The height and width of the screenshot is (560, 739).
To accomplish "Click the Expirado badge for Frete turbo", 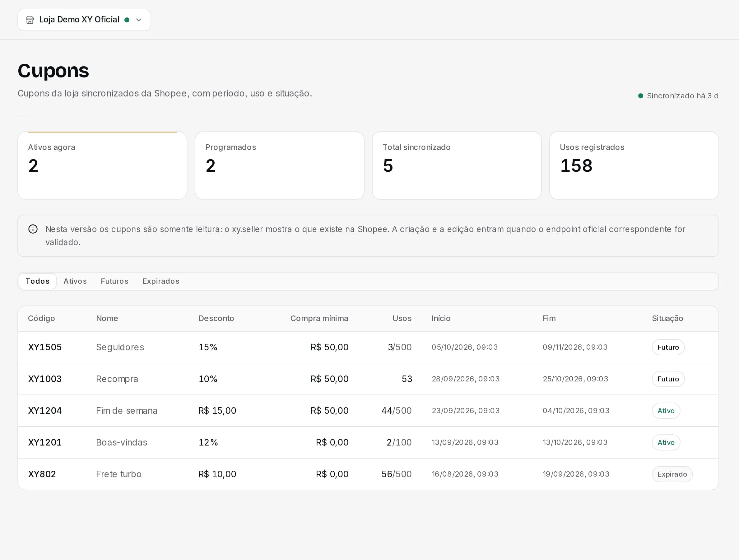I will (x=672, y=474).
